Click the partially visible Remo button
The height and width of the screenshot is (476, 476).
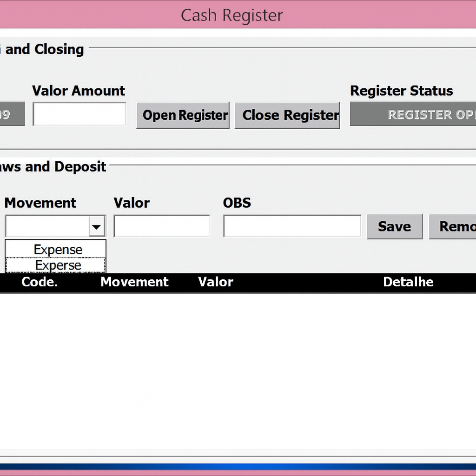pyautogui.click(x=453, y=226)
